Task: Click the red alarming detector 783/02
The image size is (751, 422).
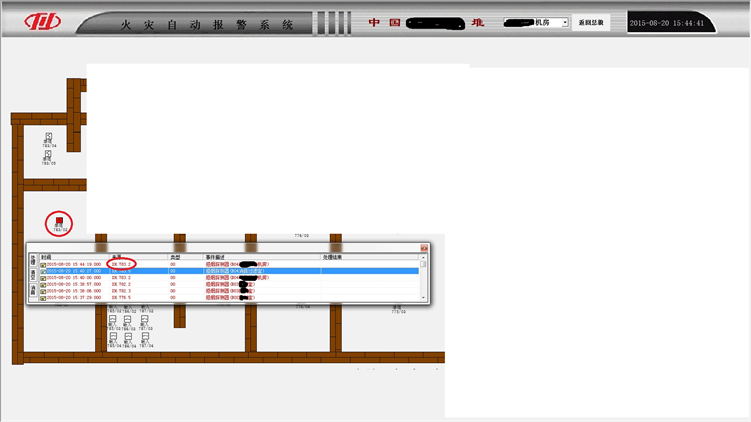Action: pos(59,220)
